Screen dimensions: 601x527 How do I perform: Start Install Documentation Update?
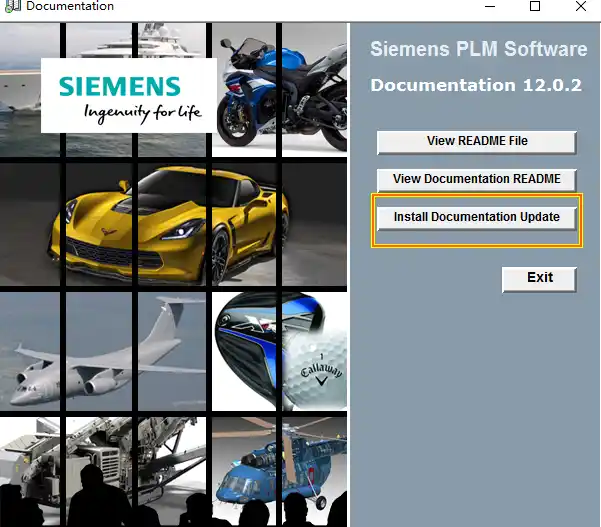[476, 218]
